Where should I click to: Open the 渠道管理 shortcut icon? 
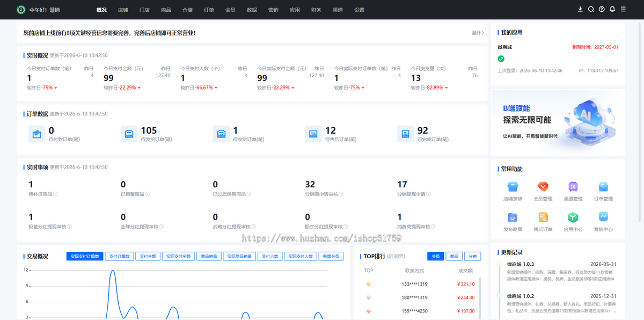[x=573, y=187]
